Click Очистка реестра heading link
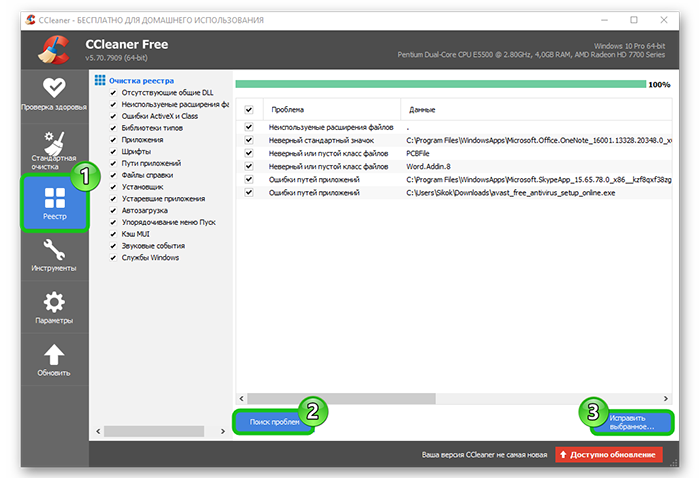Screen dimensions: 700x478 click(x=142, y=81)
